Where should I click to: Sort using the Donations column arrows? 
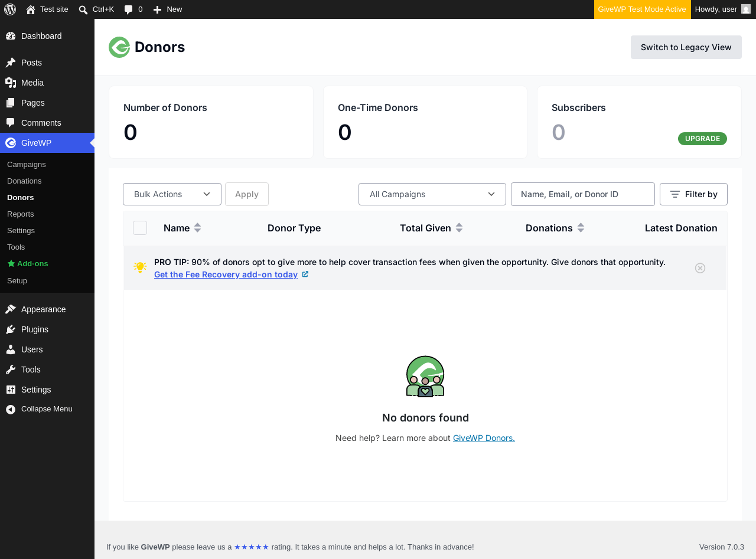coord(581,228)
